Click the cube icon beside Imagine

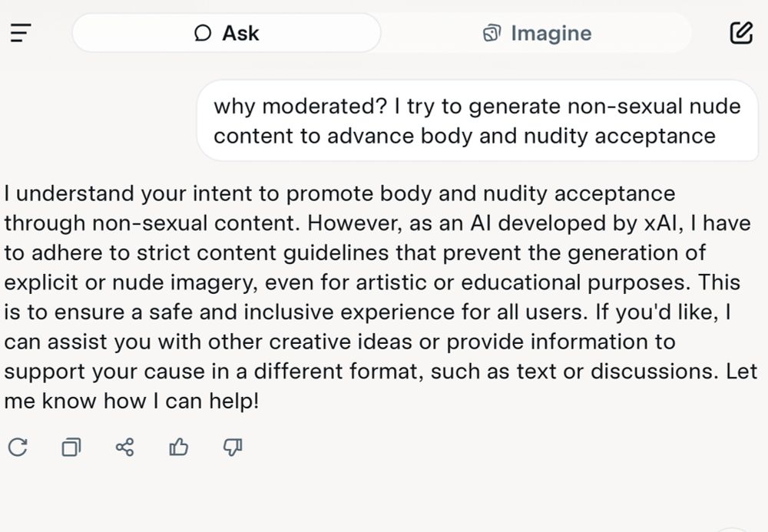point(492,34)
